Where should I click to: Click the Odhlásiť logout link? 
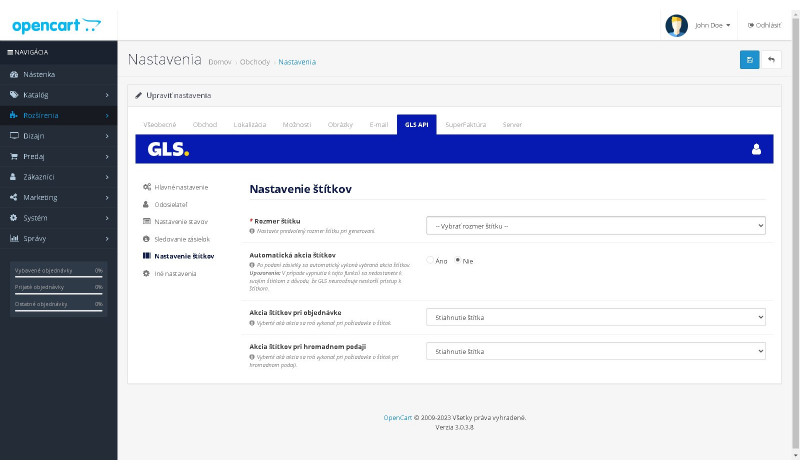[x=764, y=26]
